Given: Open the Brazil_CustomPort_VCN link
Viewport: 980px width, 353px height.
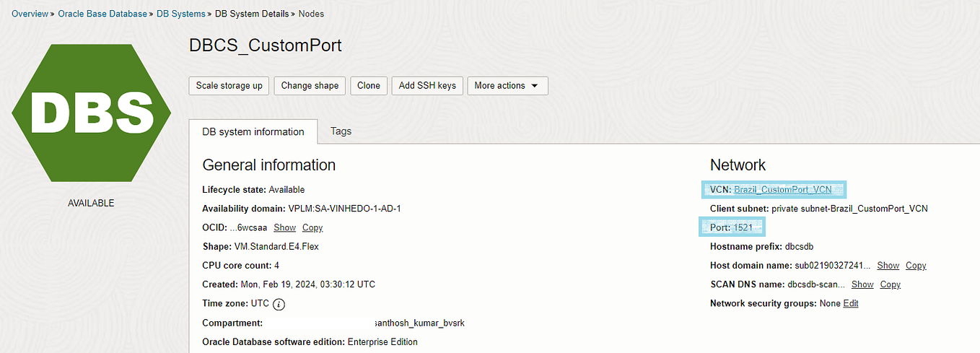Looking at the screenshot, I should click(x=782, y=190).
